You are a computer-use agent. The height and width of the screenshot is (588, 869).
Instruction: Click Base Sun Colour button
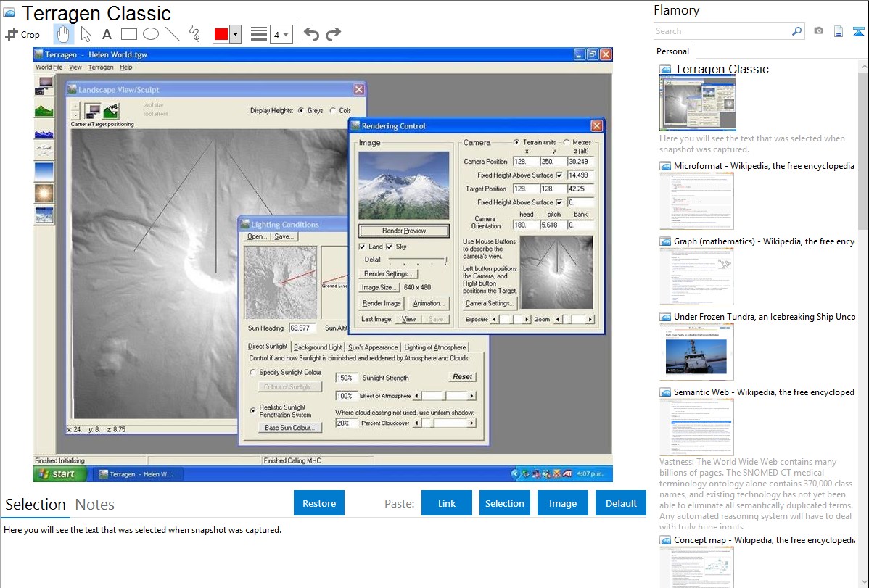(x=290, y=428)
